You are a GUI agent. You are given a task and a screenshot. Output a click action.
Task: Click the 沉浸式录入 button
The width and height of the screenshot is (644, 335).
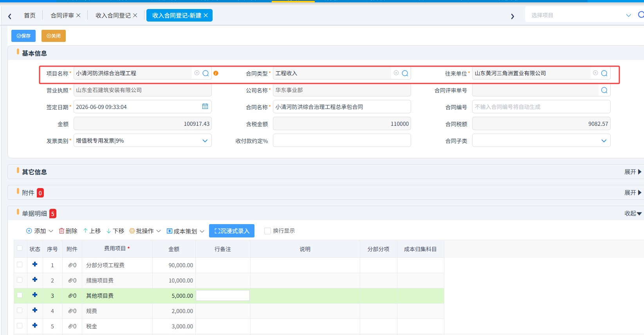pyautogui.click(x=232, y=231)
